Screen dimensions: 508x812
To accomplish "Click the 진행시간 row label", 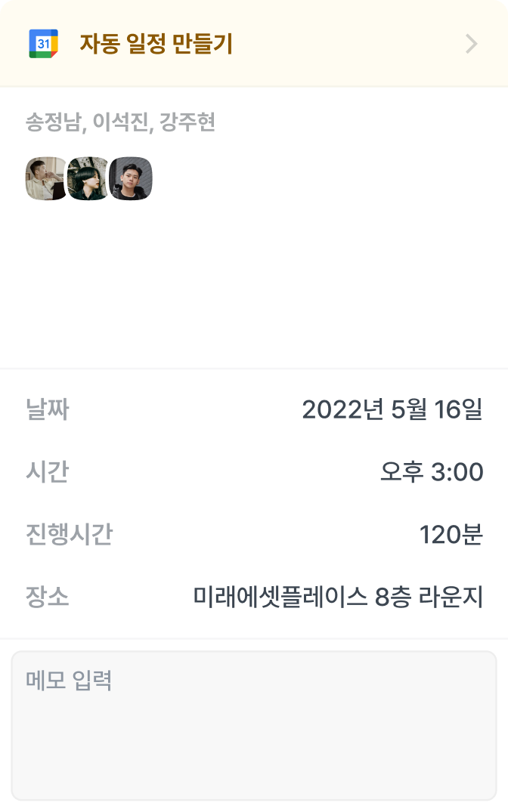I will pyautogui.click(x=69, y=535).
